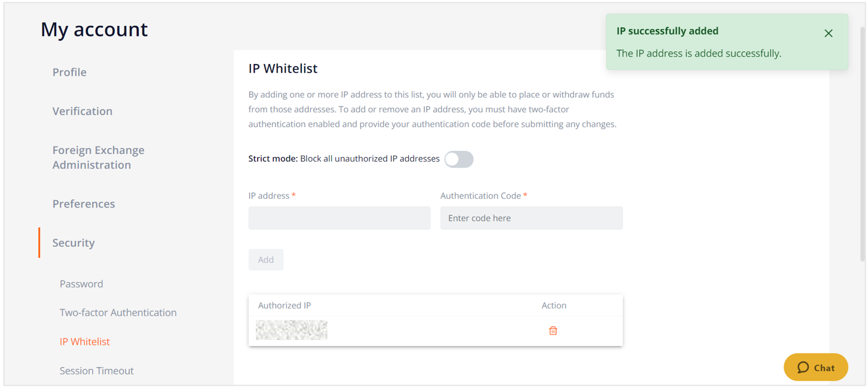
Task: Click the blurred authorized IP entry
Action: point(292,330)
